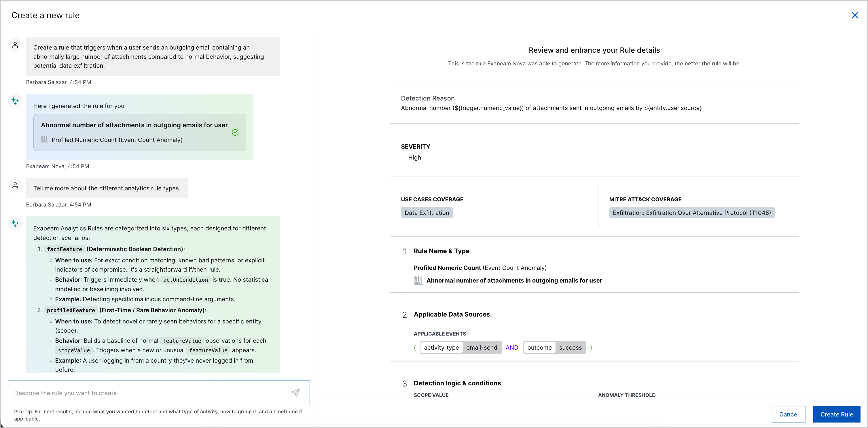Click the 'Create a new rule' dialog title
The image size is (868, 428).
(46, 16)
